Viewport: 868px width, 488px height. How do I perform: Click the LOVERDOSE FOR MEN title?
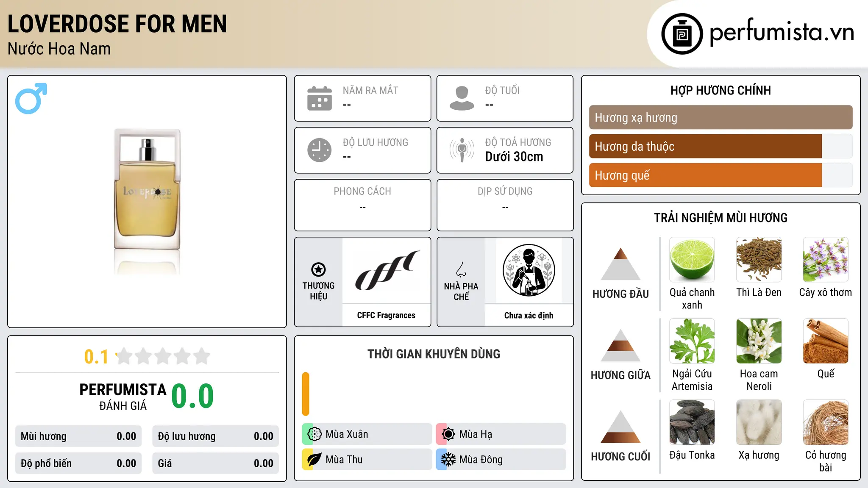117,24
